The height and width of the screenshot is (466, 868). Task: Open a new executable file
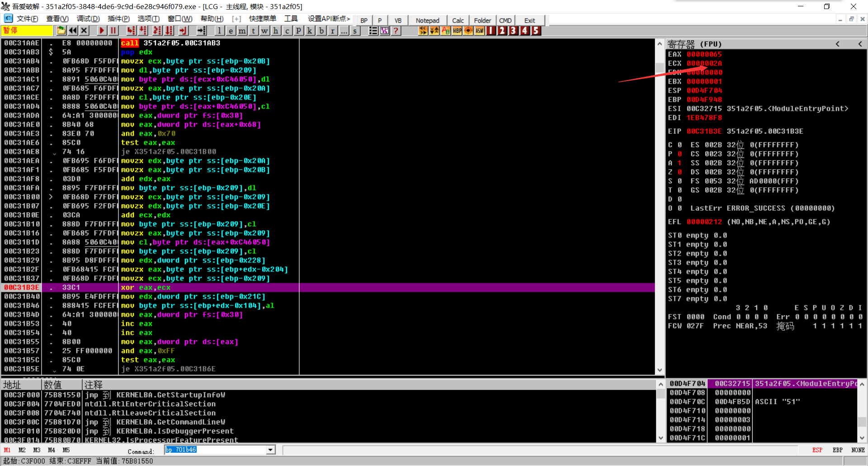[61, 30]
